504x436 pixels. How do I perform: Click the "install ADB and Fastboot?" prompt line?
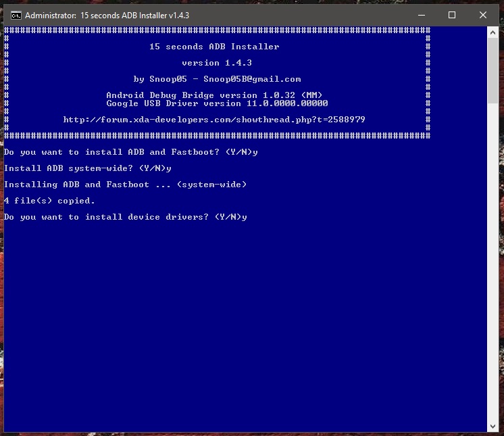click(130, 152)
